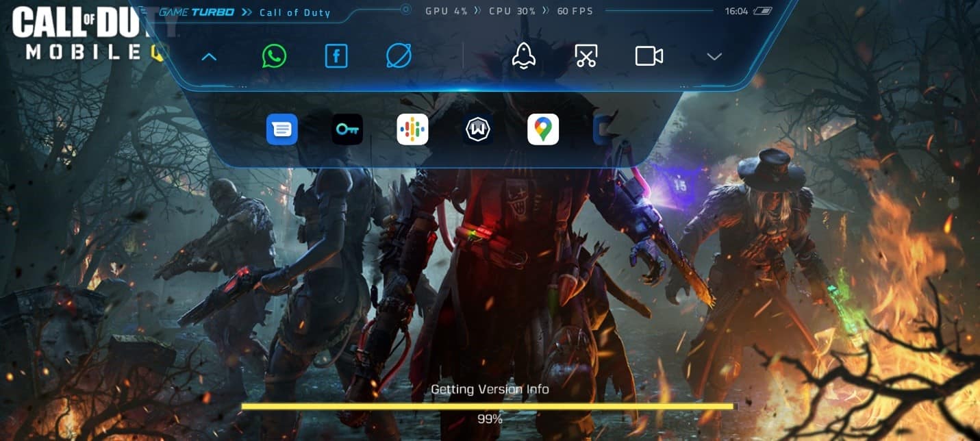Open Google Podcasts app icon
Viewport: 980px width, 441px height.
coord(412,129)
